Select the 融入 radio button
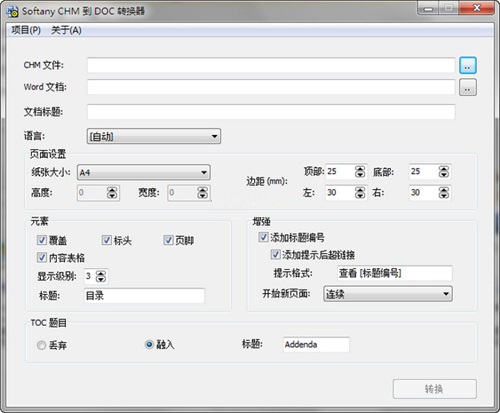500x413 pixels. pos(149,344)
